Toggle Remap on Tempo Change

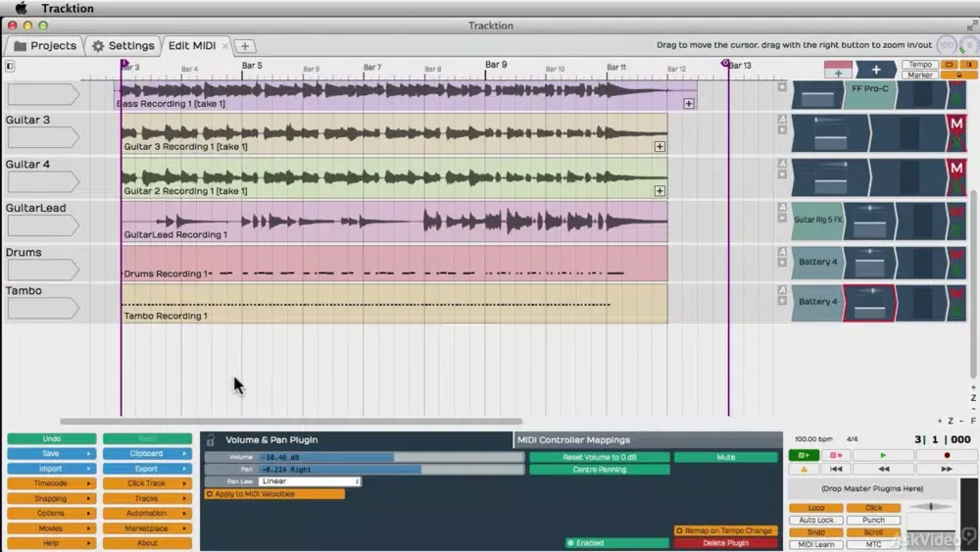point(725,530)
